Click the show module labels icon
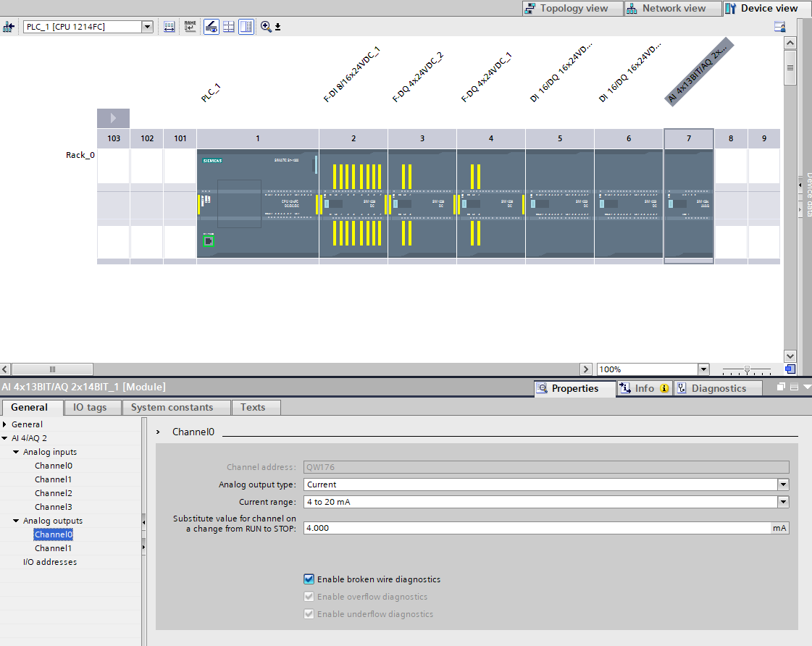This screenshot has height=646, width=812. [x=212, y=27]
